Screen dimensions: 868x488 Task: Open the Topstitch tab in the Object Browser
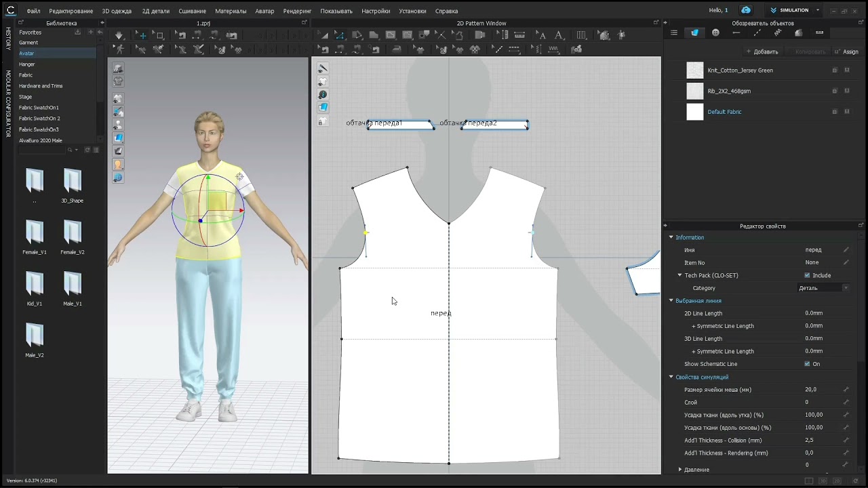757,33
